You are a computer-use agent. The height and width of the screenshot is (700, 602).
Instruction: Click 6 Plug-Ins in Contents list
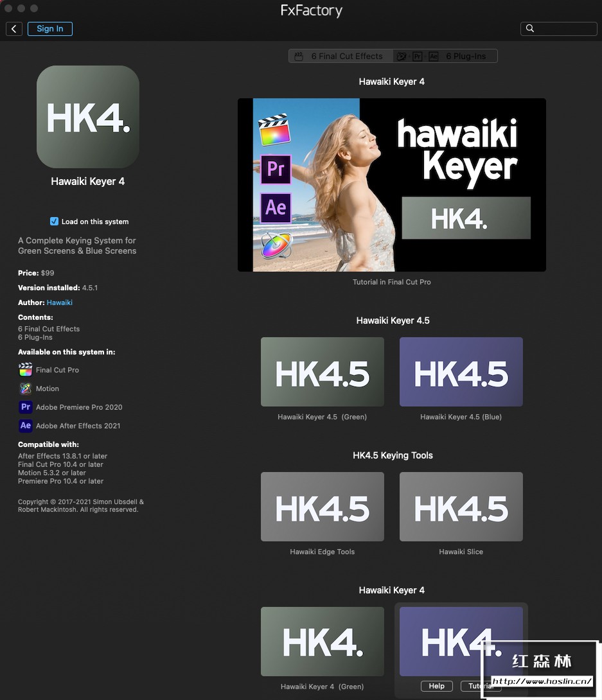pyautogui.click(x=35, y=338)
